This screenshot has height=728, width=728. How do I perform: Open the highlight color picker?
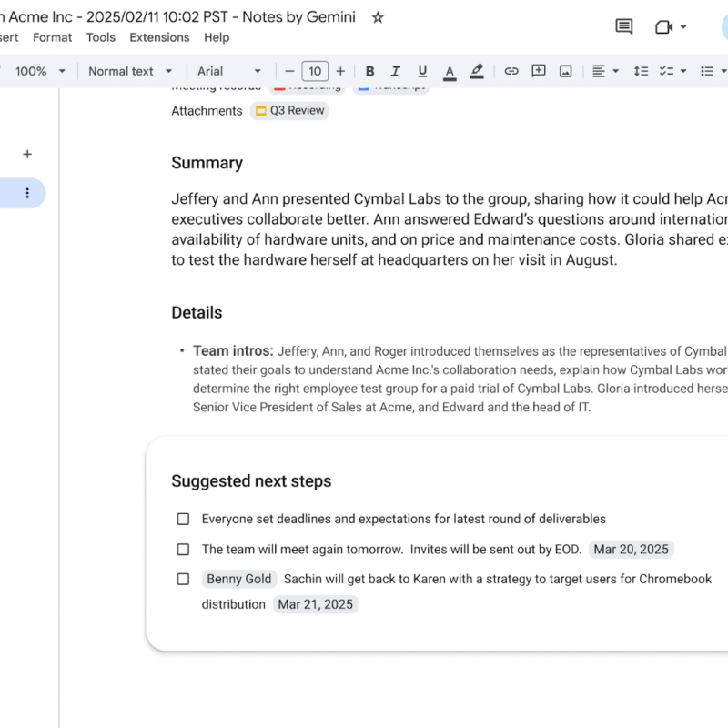(477, 71)
